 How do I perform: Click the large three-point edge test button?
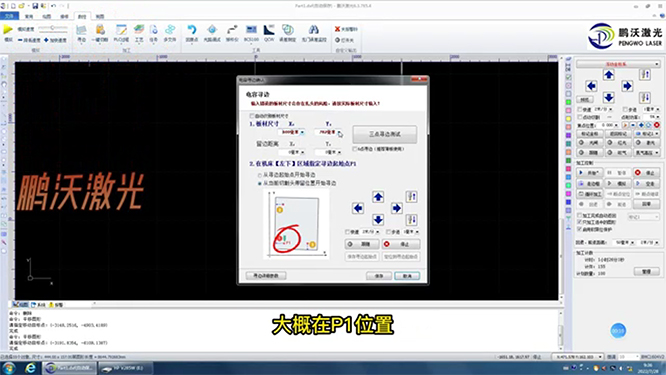(x=384, y=134)
